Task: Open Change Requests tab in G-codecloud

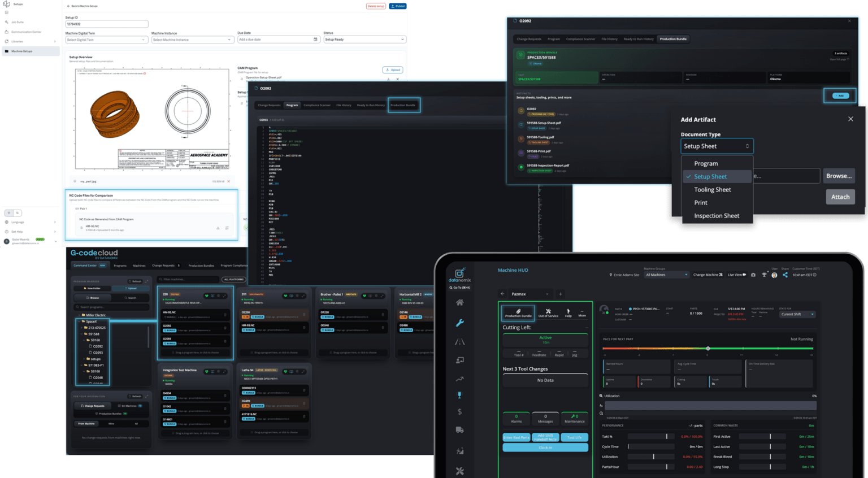Action: coord(163,266)
